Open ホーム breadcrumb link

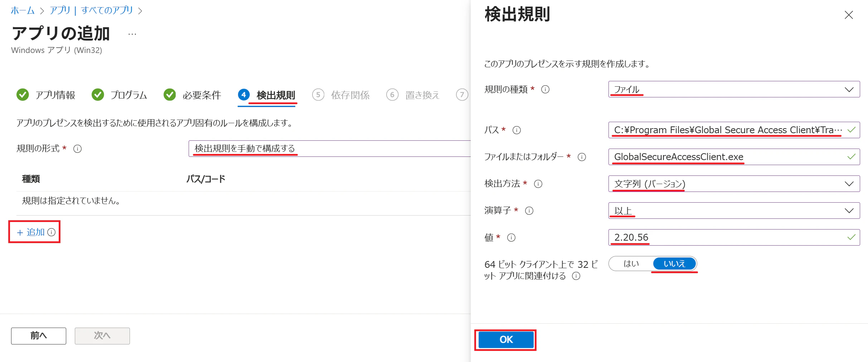(x=23, y=10)
